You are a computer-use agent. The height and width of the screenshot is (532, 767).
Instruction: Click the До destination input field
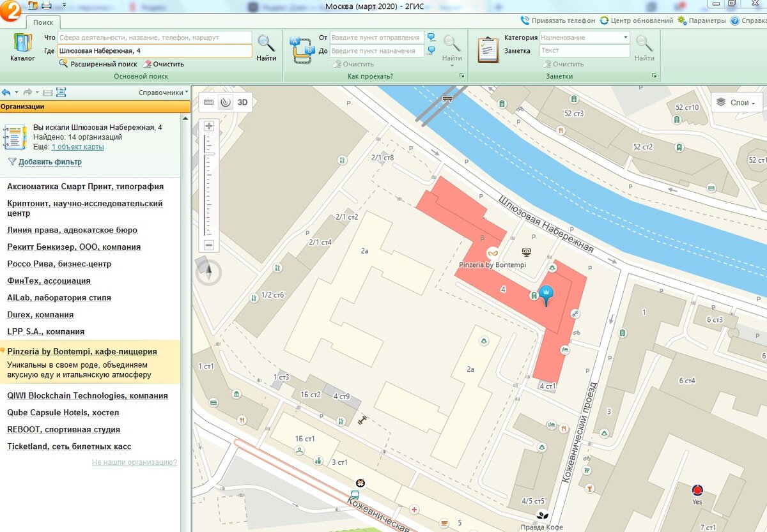pyautogui.click(x=377, y=50)
